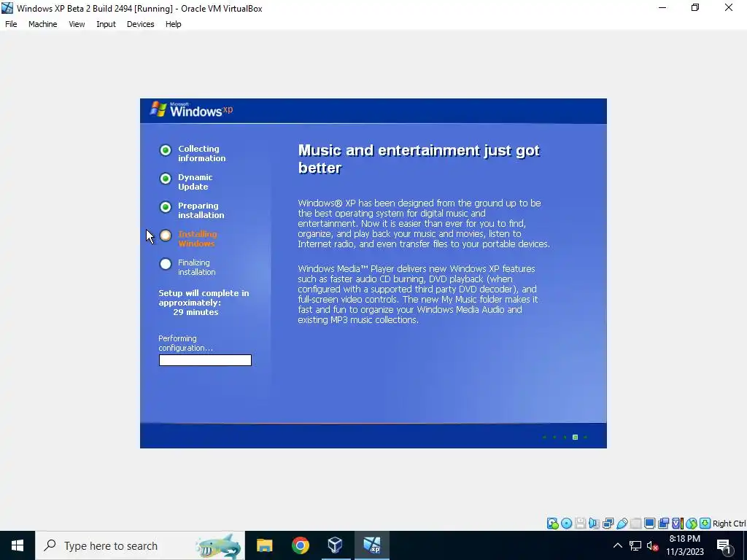Open the audio speaker status icon
This screenshot has width=747, height=560.
(x=594, y=524)
